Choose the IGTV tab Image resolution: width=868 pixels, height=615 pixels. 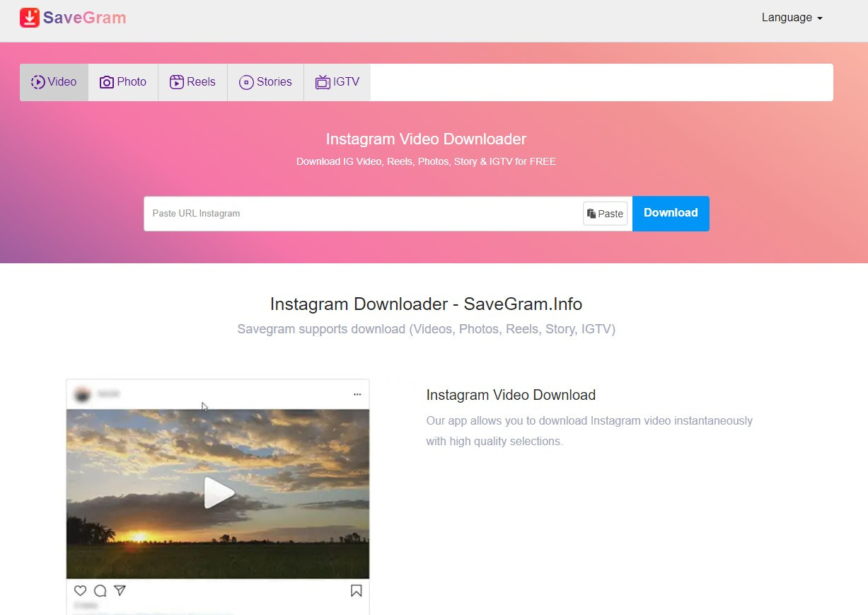(x=337, y=82)
